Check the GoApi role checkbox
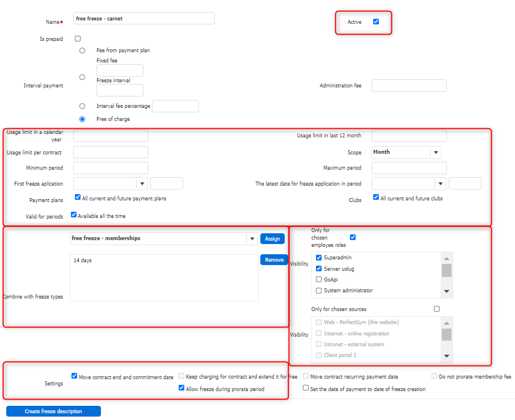The width and height of the screenshot is (515, 420). (319, 279)
